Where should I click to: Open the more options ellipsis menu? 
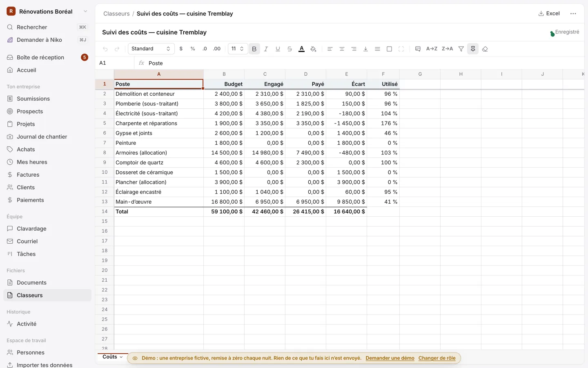pos(573,13)
